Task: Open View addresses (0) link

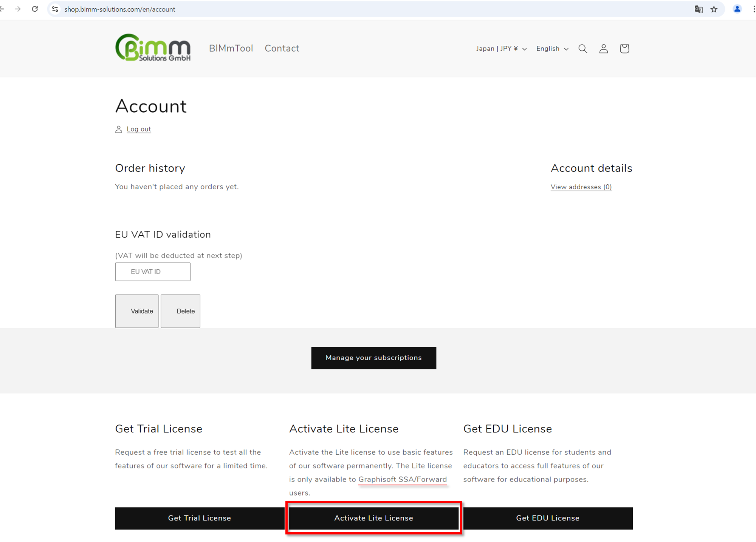Action: click(581, 187)
